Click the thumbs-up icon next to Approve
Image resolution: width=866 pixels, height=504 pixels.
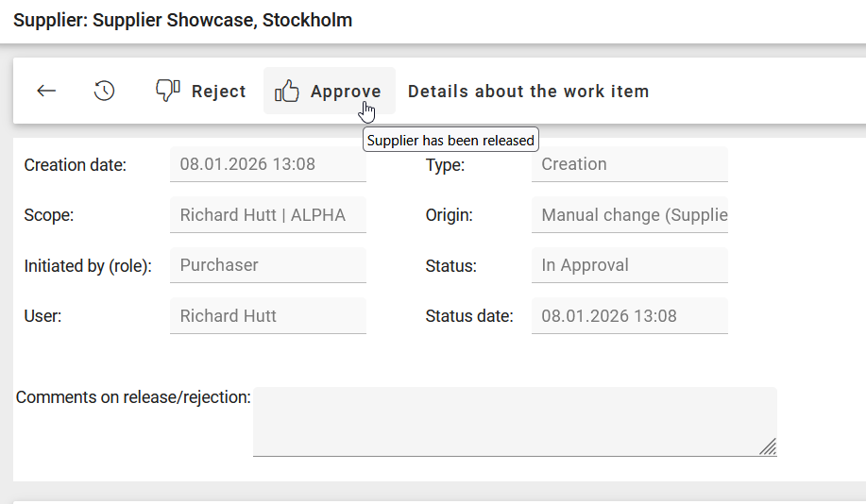tap(287, 91)
